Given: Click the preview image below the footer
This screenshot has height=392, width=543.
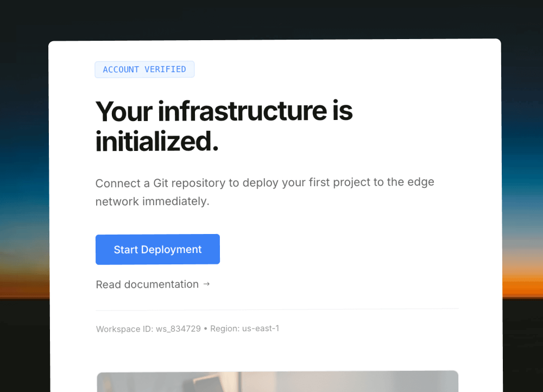Looking at the screenshot, I should [x=277, y=383].
